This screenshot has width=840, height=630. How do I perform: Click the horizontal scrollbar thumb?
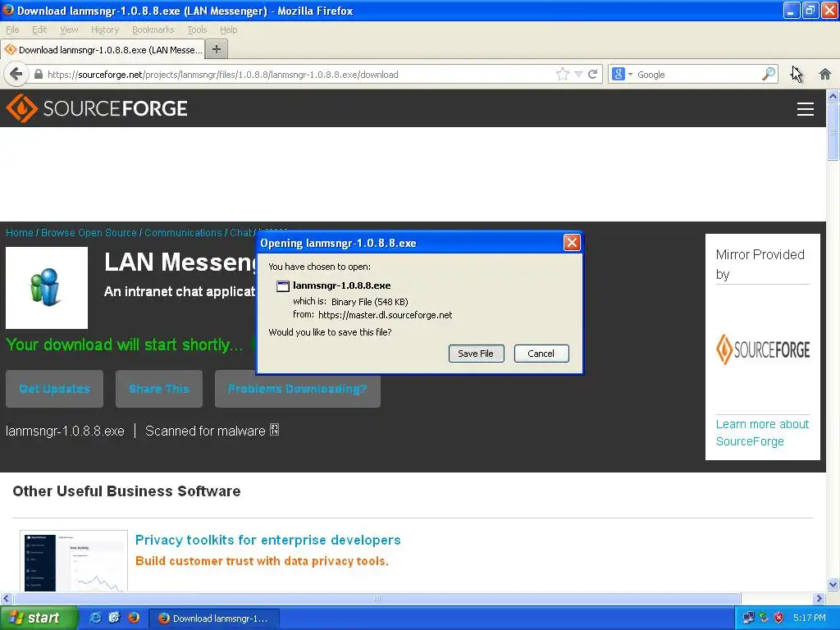click(x=377, y=598)
